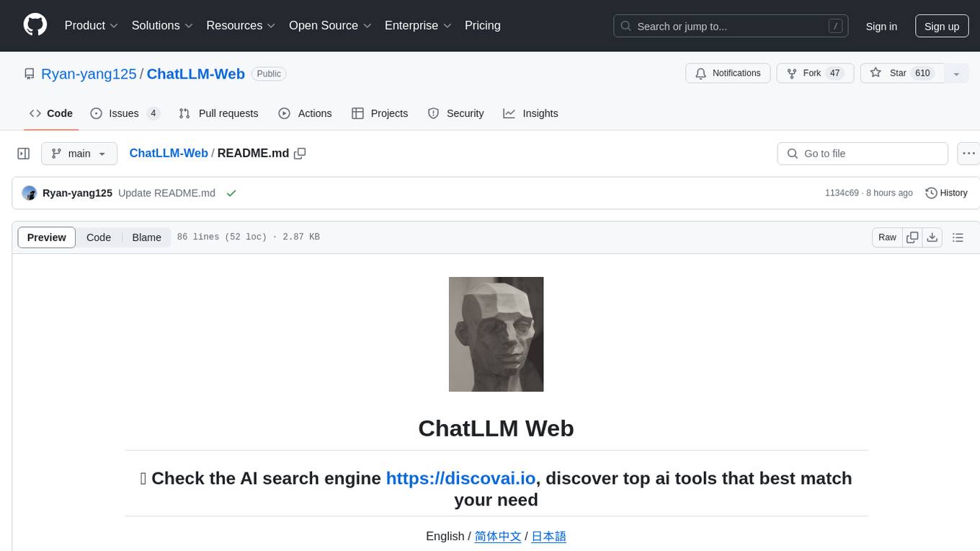Open the https://discovai.io link
This screenshot has height=551, width=980.
(x=460, y=478)
